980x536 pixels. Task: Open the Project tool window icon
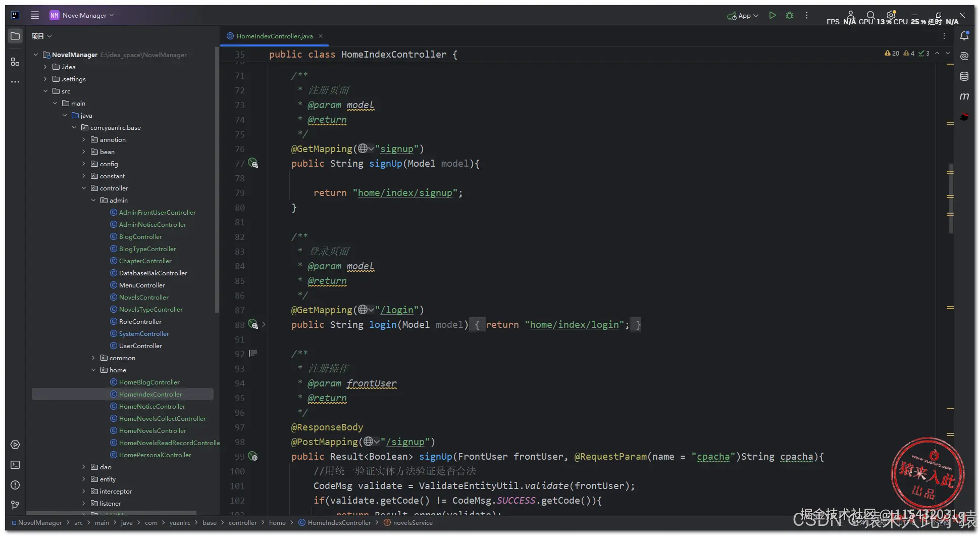tap(15, 36)
